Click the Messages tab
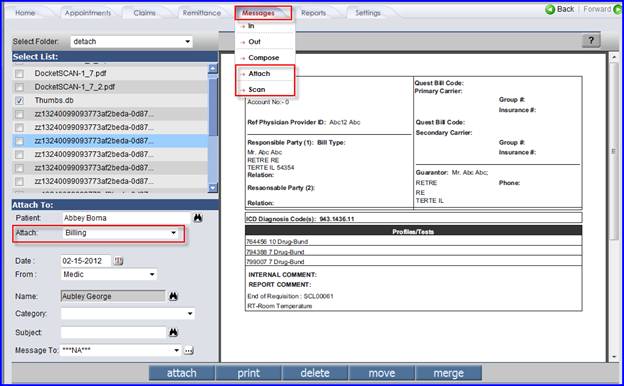Viewport: 624px width, 386px height. tap(263, 13)
